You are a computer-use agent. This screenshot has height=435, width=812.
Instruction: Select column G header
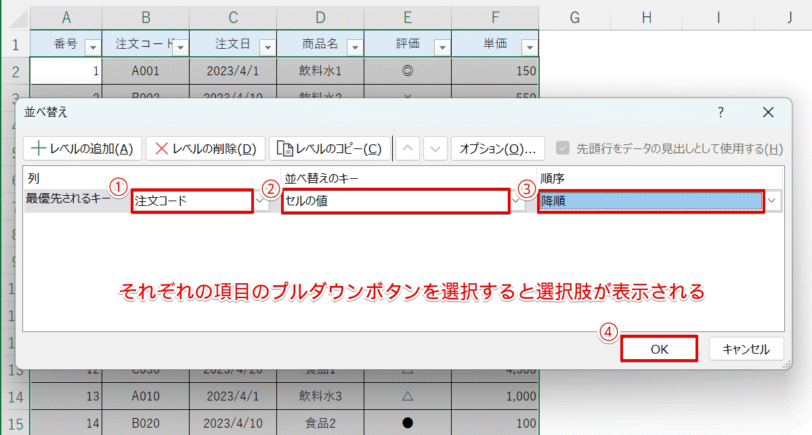click(x=574, y=18)
